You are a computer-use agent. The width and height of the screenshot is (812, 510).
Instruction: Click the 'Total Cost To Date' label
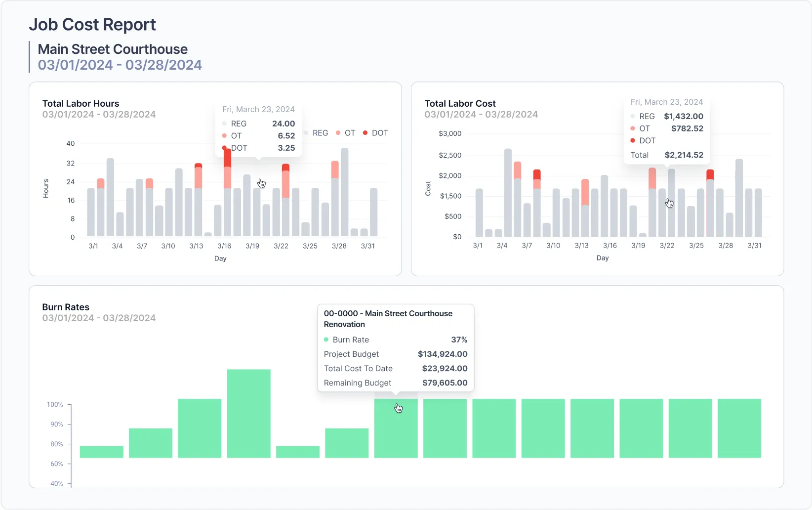tap(358, 368)
